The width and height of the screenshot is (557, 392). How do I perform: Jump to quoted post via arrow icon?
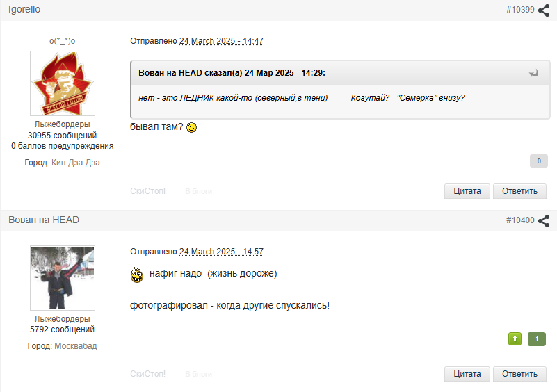(533, 73)
